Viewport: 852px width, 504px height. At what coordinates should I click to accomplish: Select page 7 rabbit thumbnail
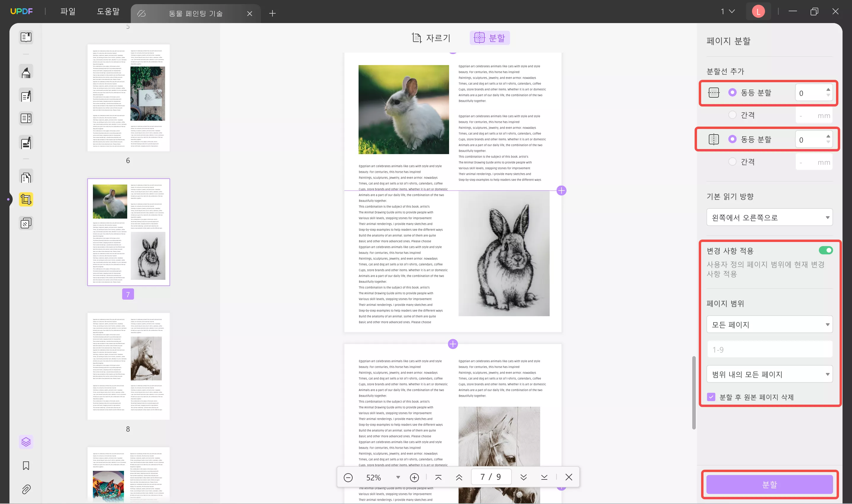pyautogui.click(x=128, y=232)
